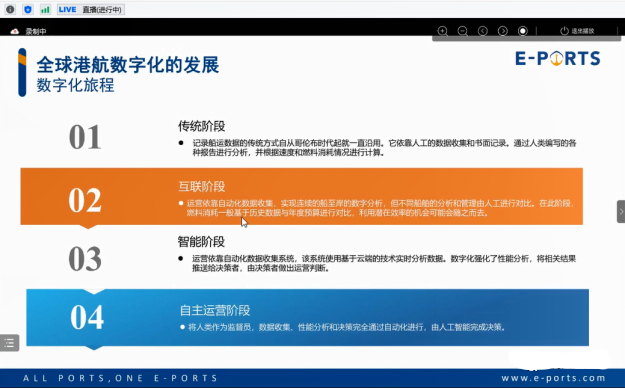
Task: Expand the right-edge side panel arrow
Action: tap(621, 212)
